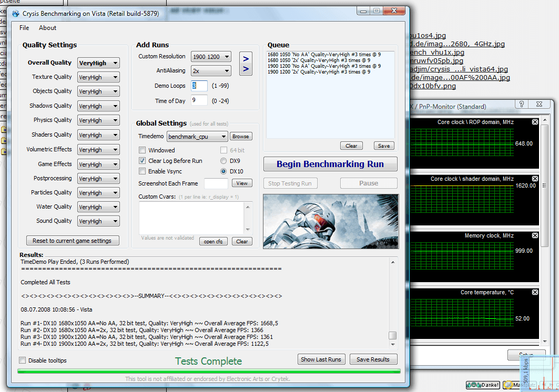The width and height of the screenshot is (559, 392).
Task: Clear Custom Cvars with Clear button
Action: 242,241
